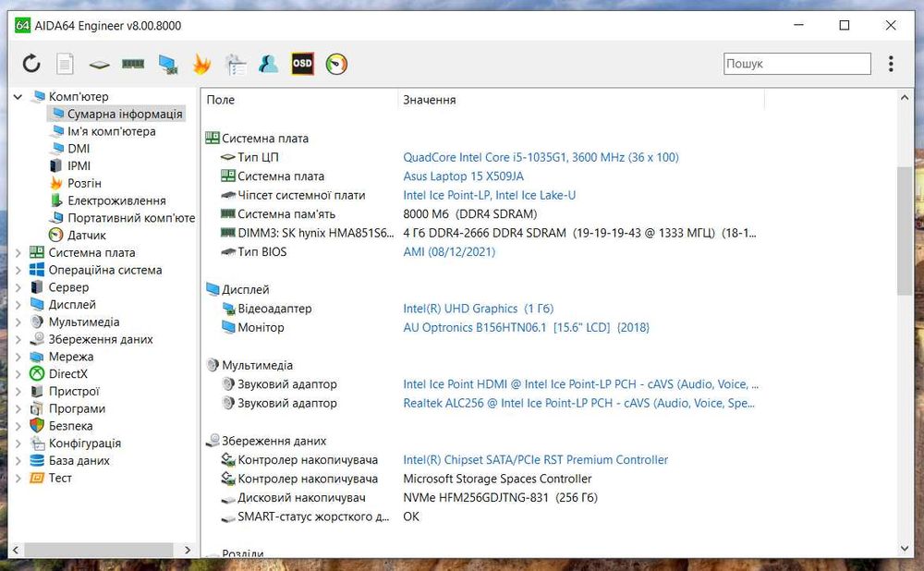
Task: Open the monitor diagnostics toolbar icon
Action: 168,65
